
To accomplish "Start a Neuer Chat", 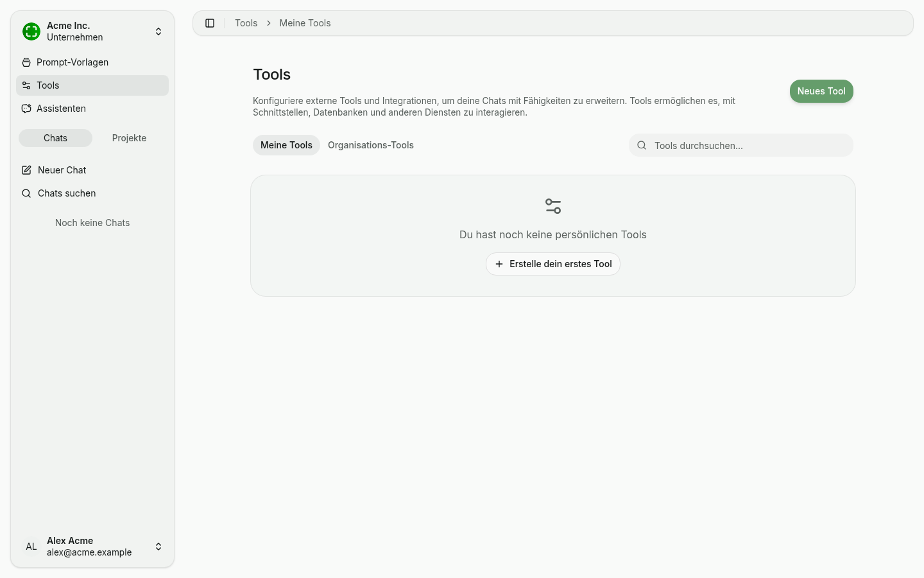I will 92,170.
